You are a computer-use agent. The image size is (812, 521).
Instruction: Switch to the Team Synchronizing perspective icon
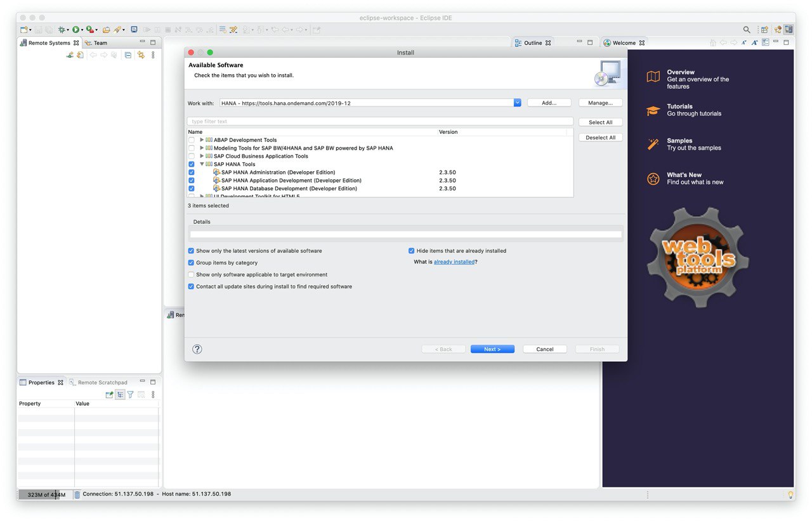[x=778, y=30]
